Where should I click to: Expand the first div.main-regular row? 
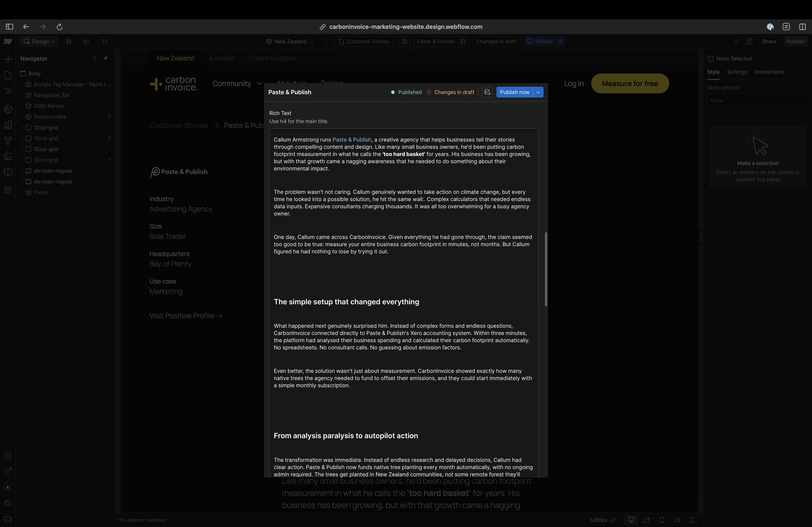click(x=22, y=171)
